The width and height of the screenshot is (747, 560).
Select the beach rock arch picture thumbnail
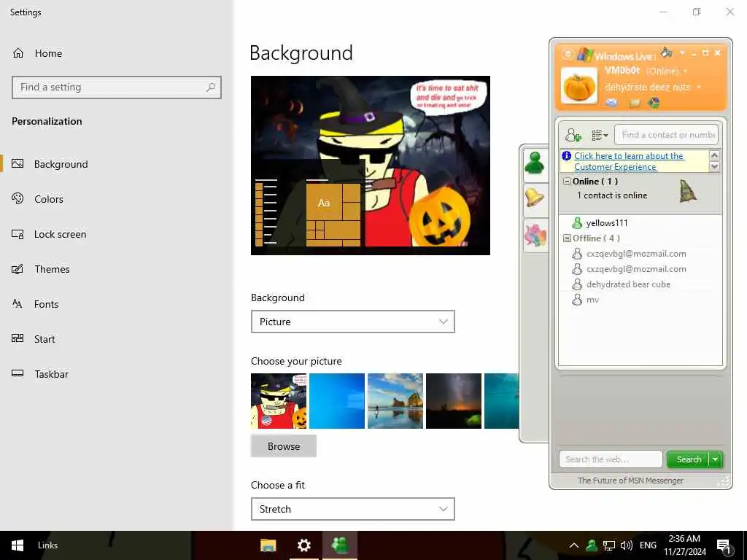tap(395, 401)
